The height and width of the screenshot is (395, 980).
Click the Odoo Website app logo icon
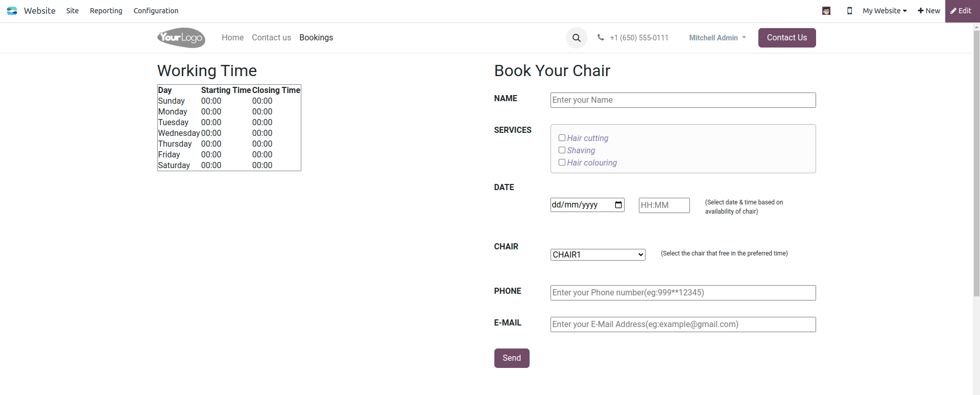(12, 11)
